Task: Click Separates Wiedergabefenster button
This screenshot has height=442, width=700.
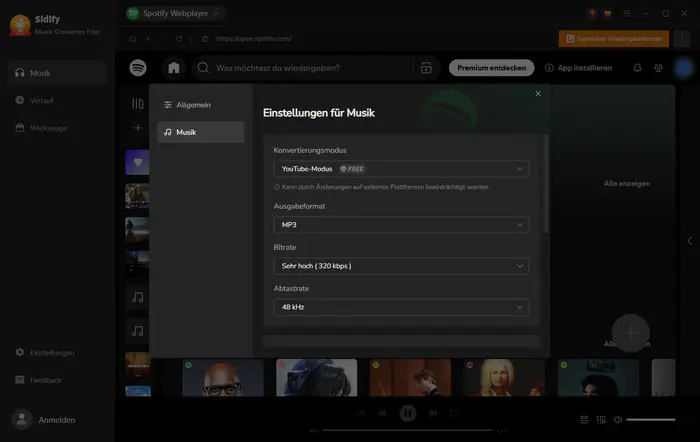Action: [614, 39]
